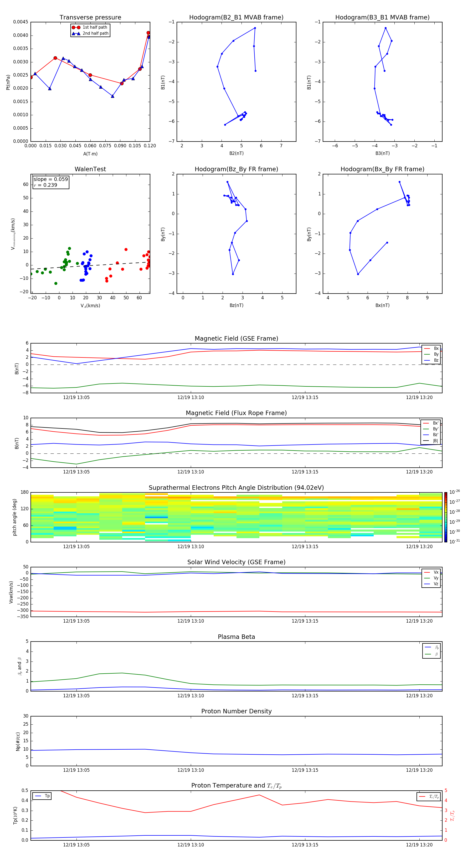Select the blue βp entry in Plasma Beta legend
Viewport: 473px width, 868px height.
431,647
